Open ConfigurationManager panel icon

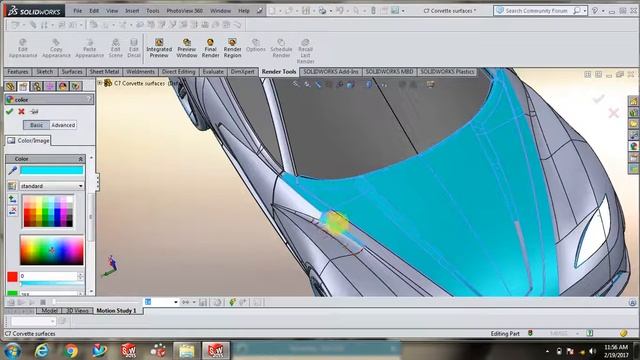click(36, 86)
